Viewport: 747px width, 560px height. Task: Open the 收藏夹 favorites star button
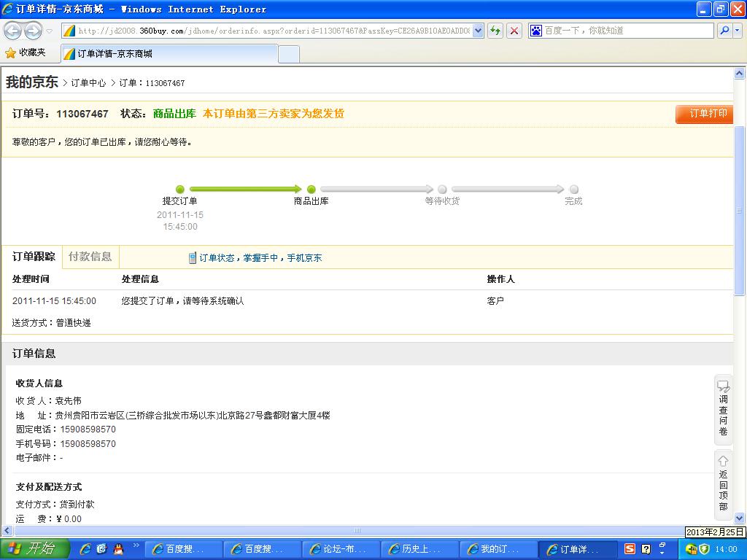(26, 52)
